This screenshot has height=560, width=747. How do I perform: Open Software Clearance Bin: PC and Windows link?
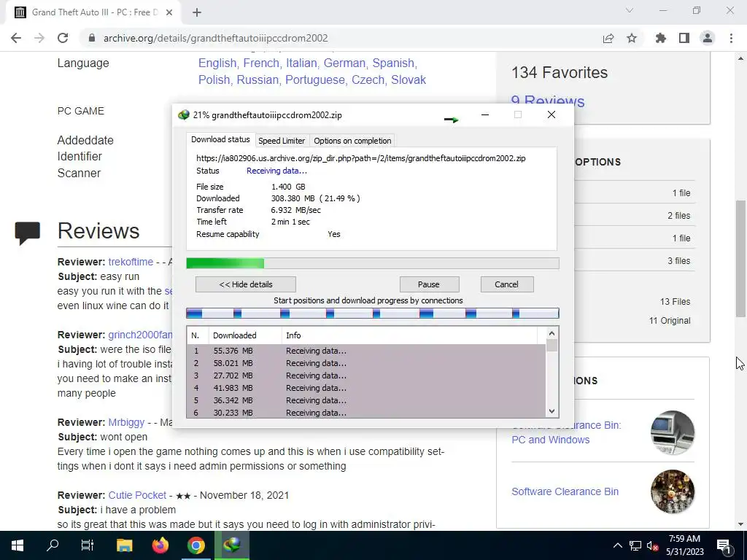tap(566, 432)
